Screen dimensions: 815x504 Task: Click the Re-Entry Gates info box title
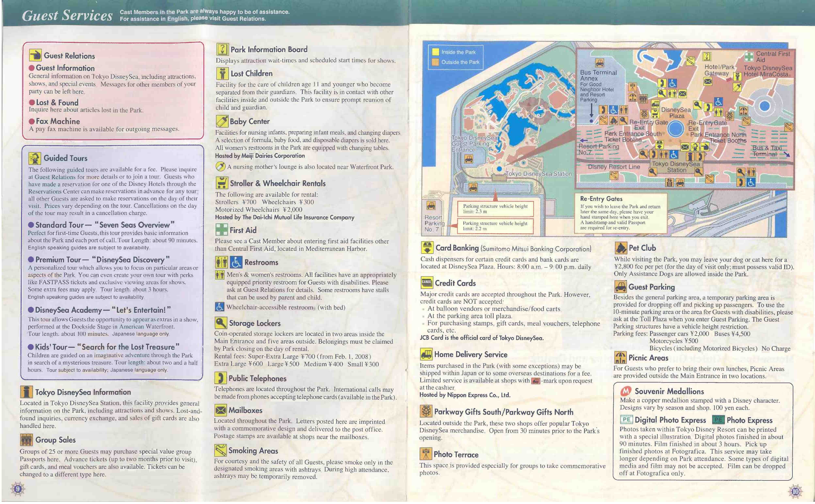tap(601, 199)
